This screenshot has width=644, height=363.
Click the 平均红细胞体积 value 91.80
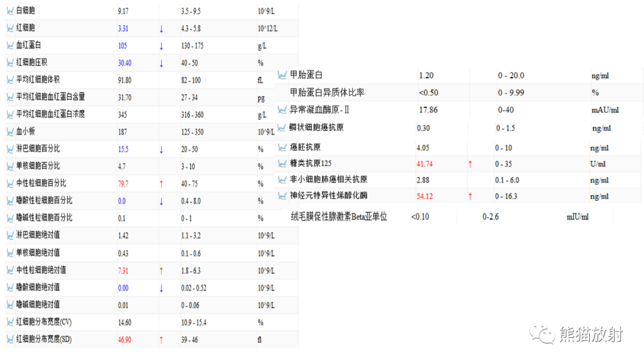[125, 80]
